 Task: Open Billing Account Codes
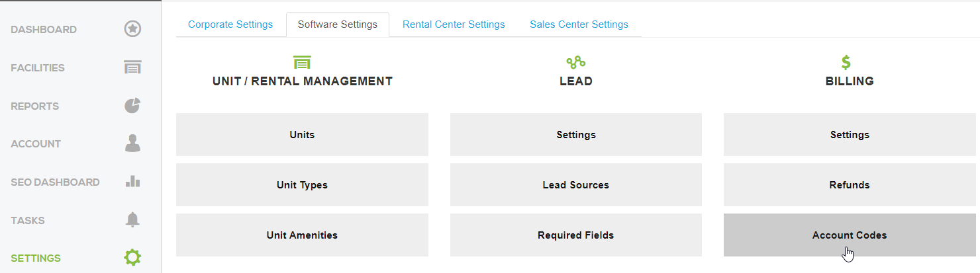coord(850,235)
